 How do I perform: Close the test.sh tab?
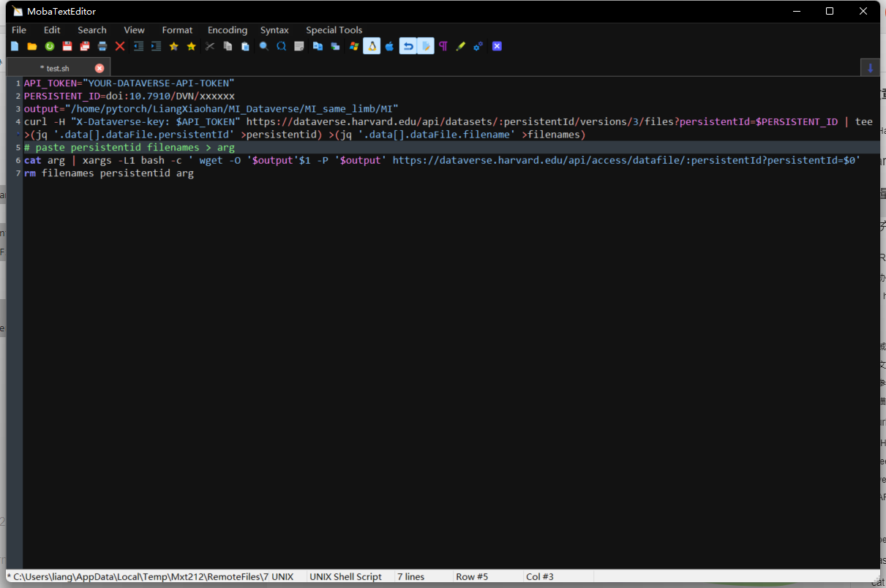coord(100,68)
